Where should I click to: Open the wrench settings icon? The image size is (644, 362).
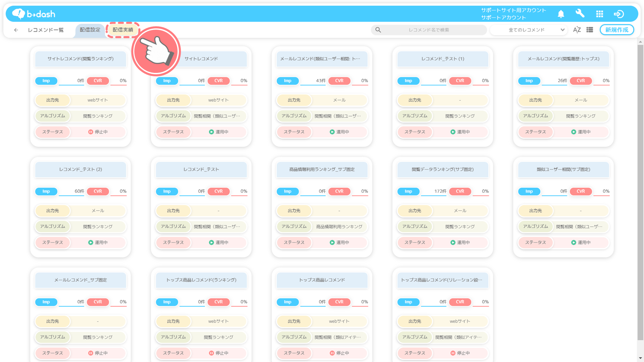point(580,14)
